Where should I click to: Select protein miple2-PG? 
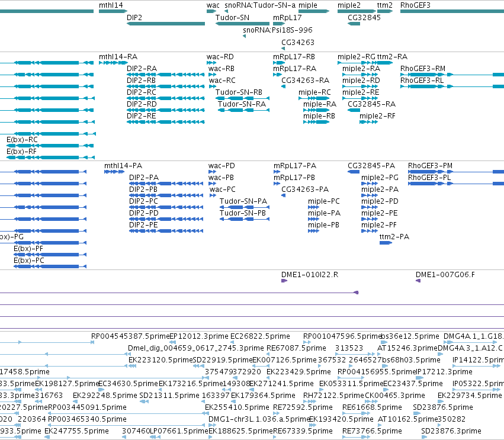(x=380, y=178)
